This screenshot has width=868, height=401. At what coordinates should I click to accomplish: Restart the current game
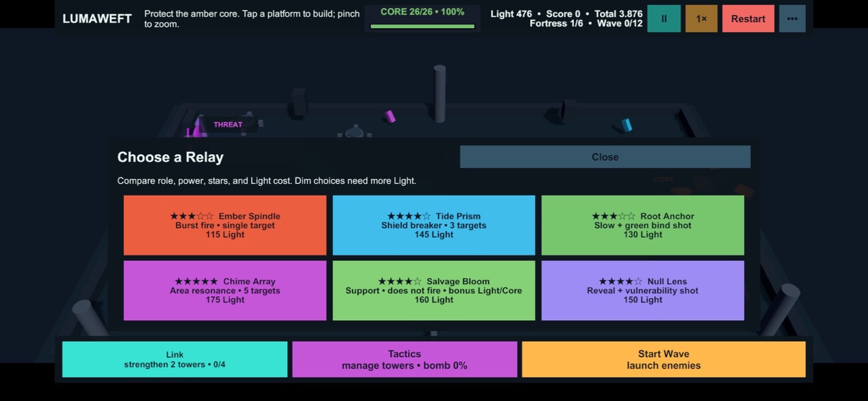[x=748, y=19]
